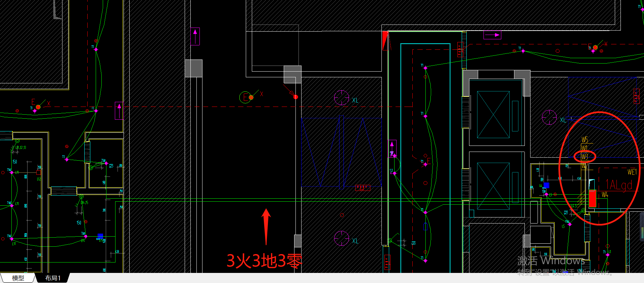Click the blue square socket next to L15

click(100, 236)
